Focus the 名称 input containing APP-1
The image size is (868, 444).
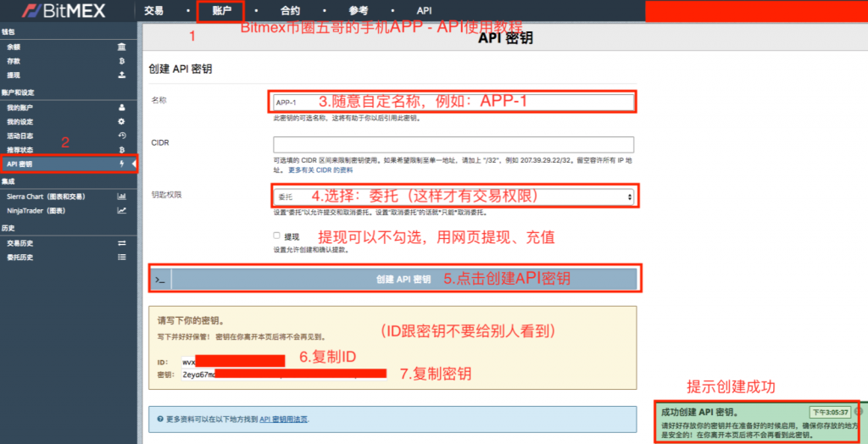click(x=453, y=103)
